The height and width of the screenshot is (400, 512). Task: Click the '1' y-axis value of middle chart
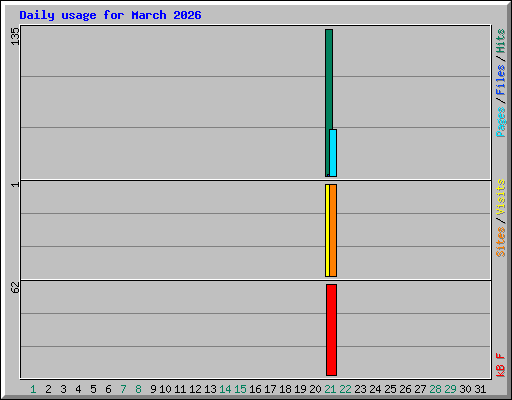click(15, 185)
